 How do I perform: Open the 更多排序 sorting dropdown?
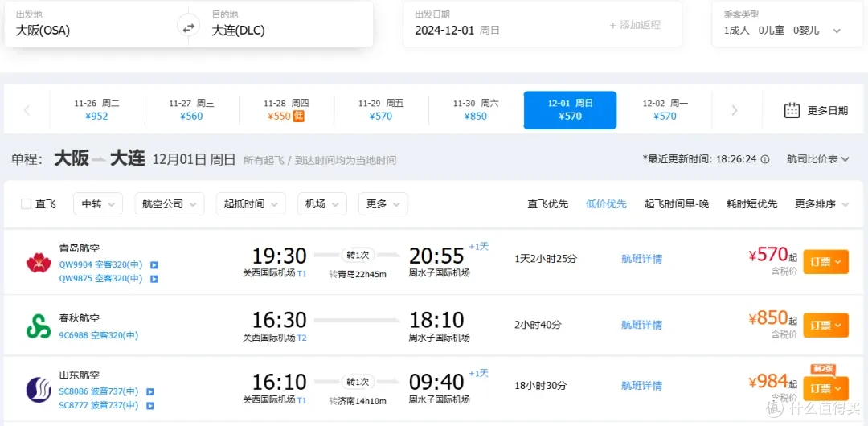click(x=822, y=204)
